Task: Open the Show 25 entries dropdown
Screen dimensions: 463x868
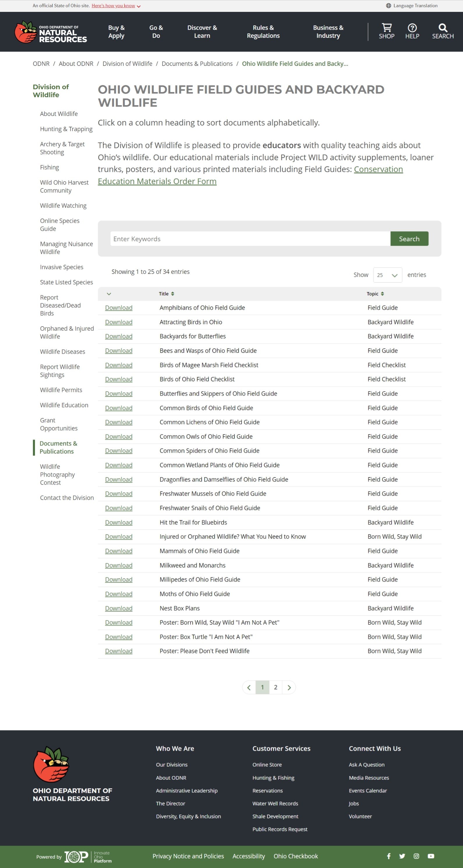Action: point(388,275)
